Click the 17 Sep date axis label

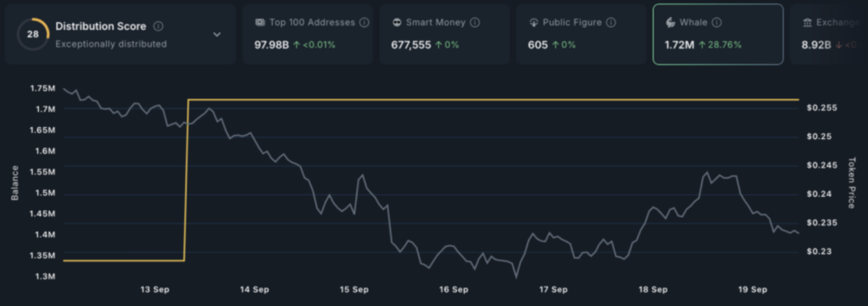[554, 289]
